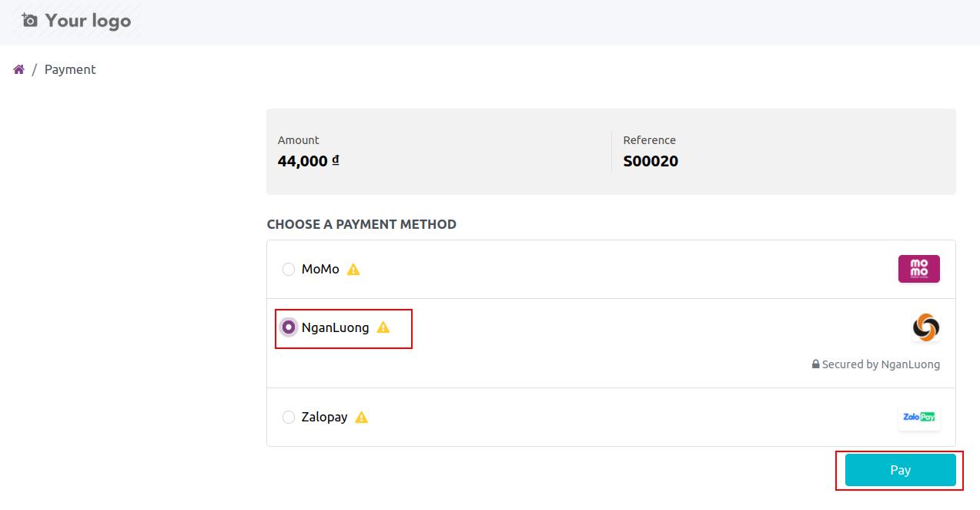Click the Amount label

tap(299, 140)
